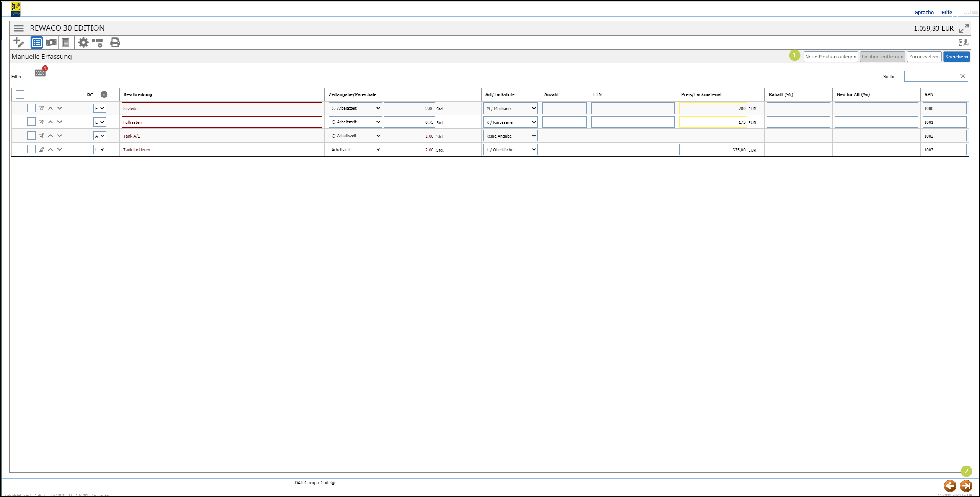Screen dimensions: 980x497
Task: Click the banknote cost toolbar icon
Action: click(x=51, y=42)
